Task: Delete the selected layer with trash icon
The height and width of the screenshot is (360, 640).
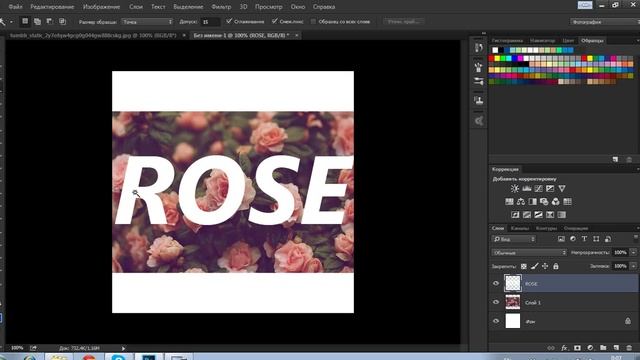Action: pos(629,348)
